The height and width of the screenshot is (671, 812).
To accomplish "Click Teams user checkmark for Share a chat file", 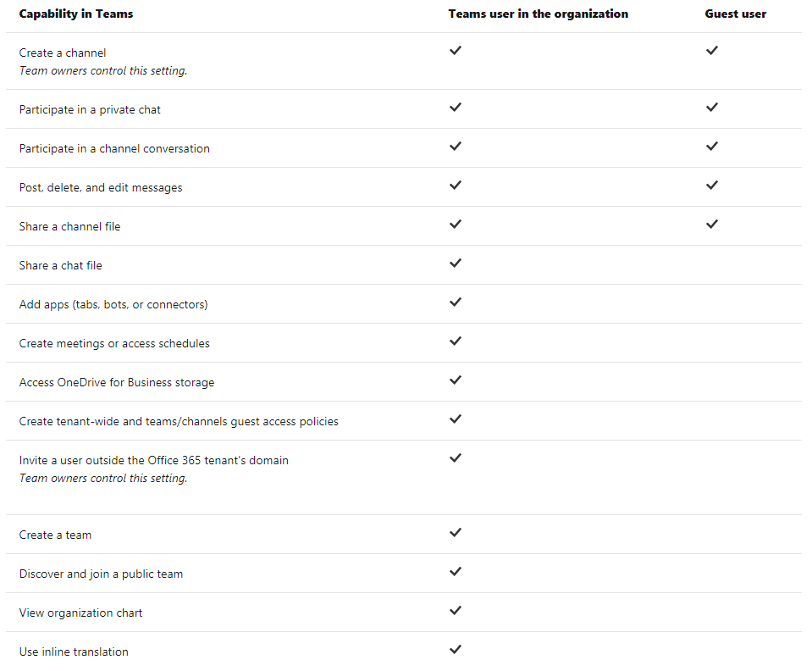I will pos(456,263).
